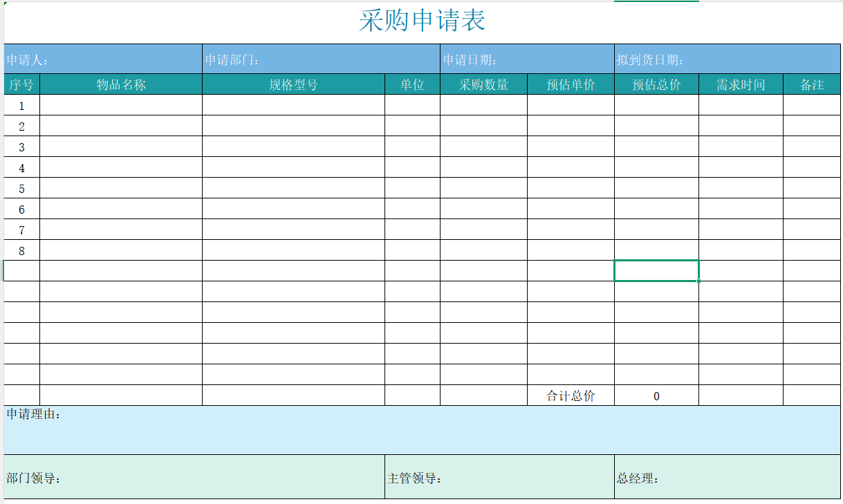This screenshot has width=843, height=504.
Task: Click the 需求时间 column header
Action: pyautogui.click(x=741, y=84)
